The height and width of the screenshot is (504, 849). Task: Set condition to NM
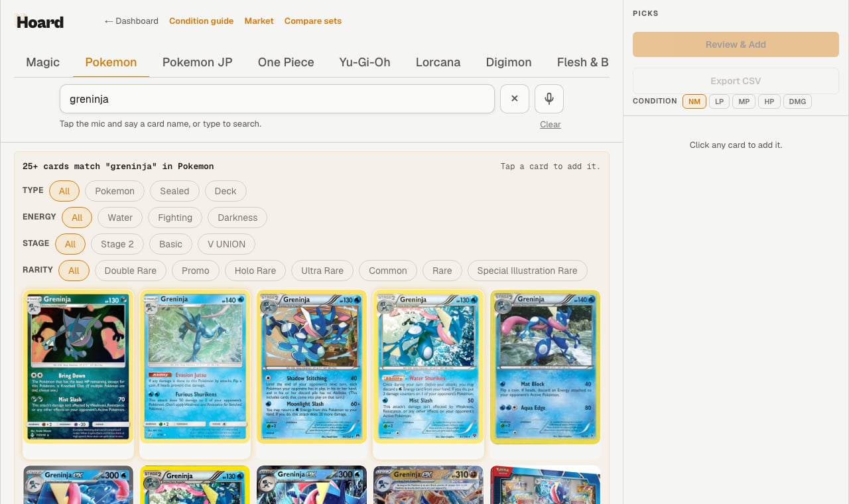(x=694, y=101)
